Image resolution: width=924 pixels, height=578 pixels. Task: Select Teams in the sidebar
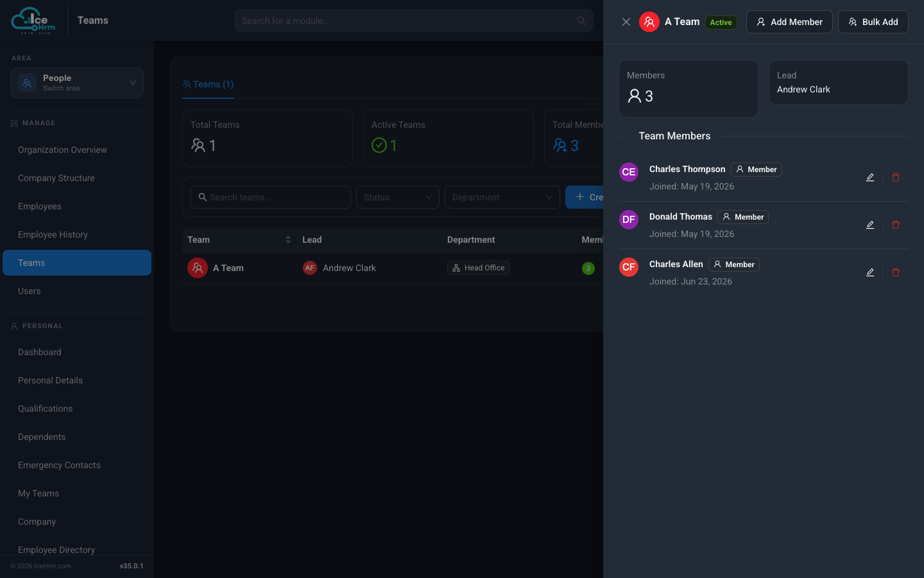pyautogui.click(x=77, y=263)
